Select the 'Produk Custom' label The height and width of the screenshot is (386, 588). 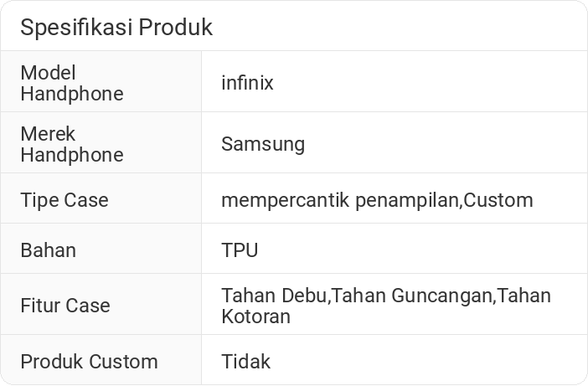89,362
